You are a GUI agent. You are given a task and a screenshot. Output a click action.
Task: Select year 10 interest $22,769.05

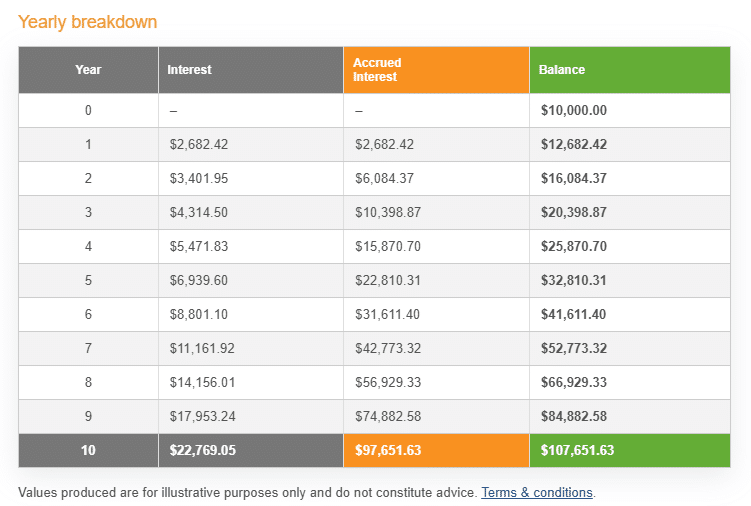pos(202,450)
